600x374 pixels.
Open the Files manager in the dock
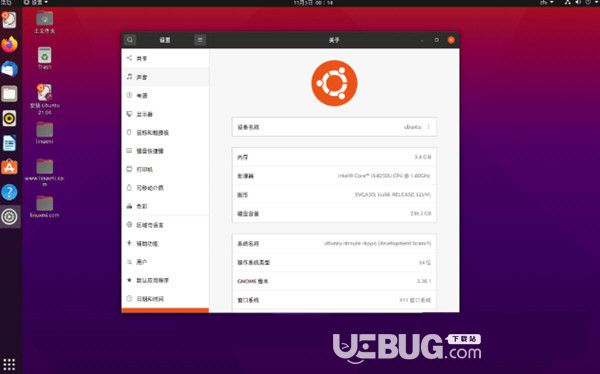pos(9,94)
